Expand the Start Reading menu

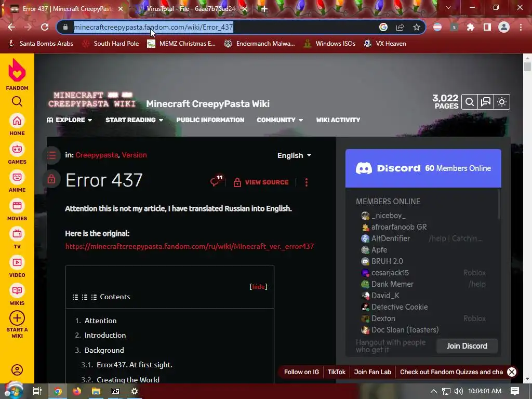[x=135, y=120]
